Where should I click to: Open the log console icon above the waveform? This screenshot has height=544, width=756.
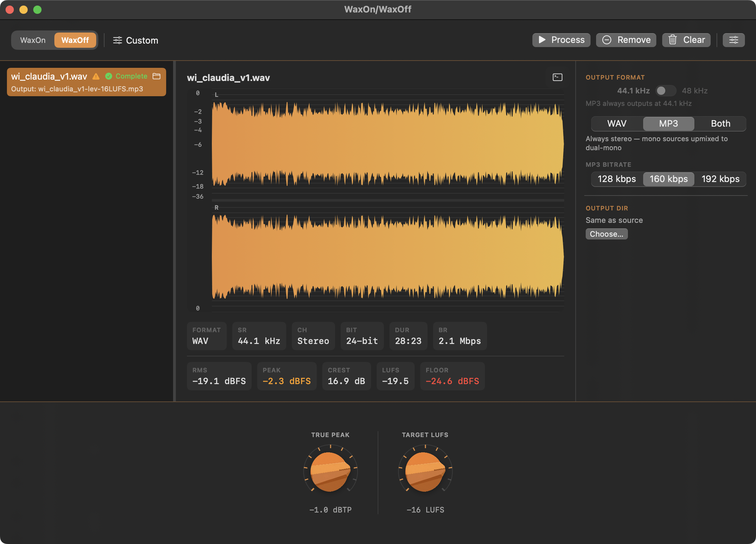pos(557,77)
